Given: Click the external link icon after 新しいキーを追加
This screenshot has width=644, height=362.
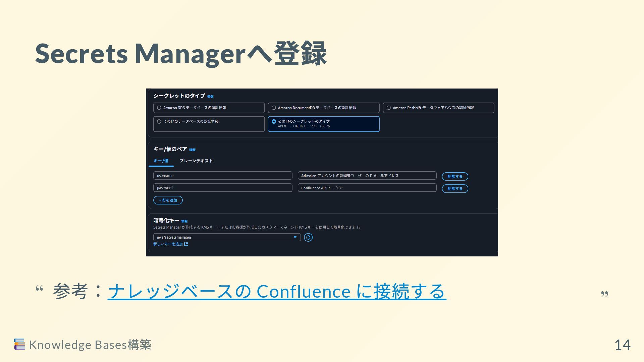Looking at the screenshot, I should 186,244.
